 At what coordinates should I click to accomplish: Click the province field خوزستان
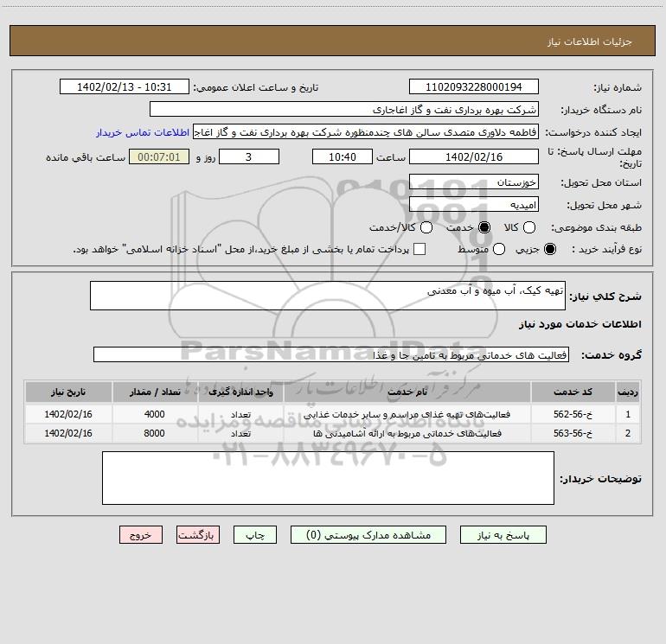coord(474,182)
